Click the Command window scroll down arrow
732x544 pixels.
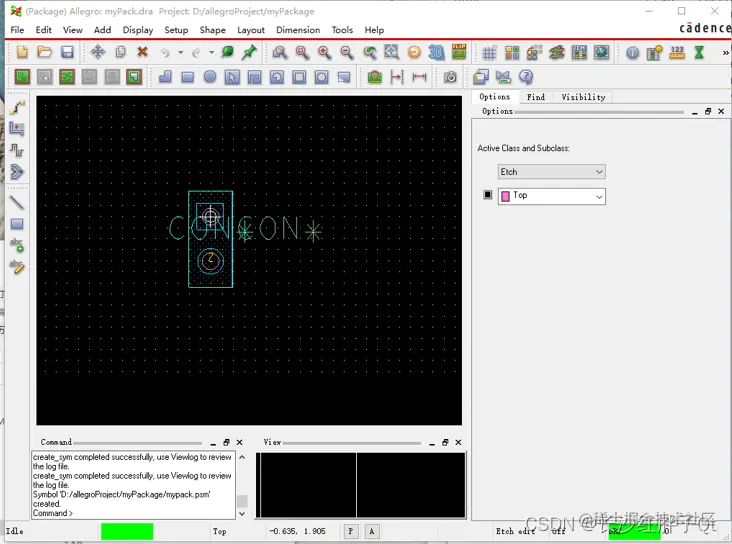pos(242,514)
